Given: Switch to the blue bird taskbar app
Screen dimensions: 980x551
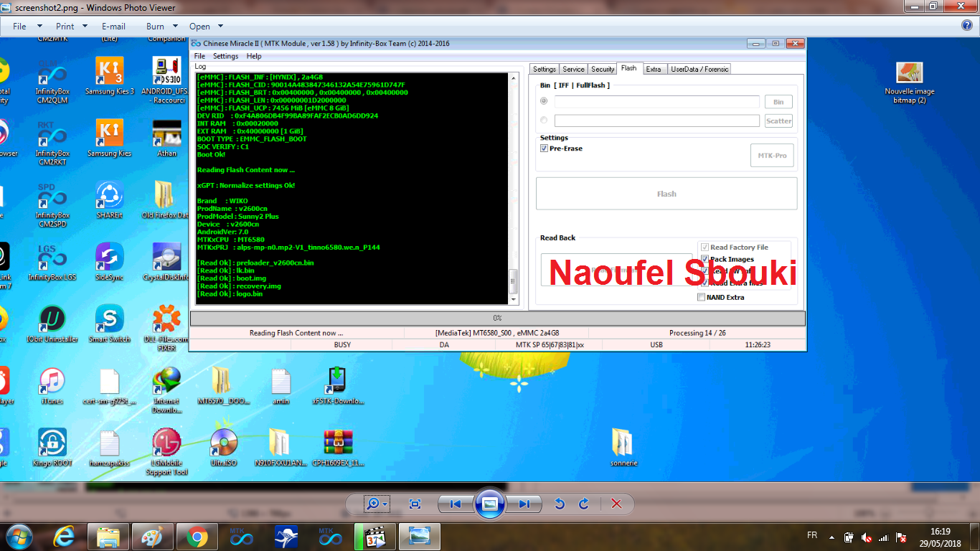Looking at the screenshot, I should coord(286,536).
